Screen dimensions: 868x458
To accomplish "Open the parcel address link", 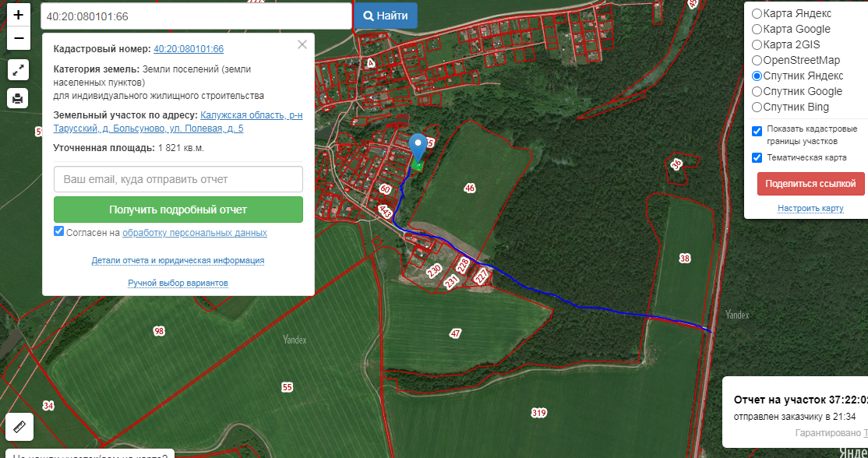I will coord(178,122).
